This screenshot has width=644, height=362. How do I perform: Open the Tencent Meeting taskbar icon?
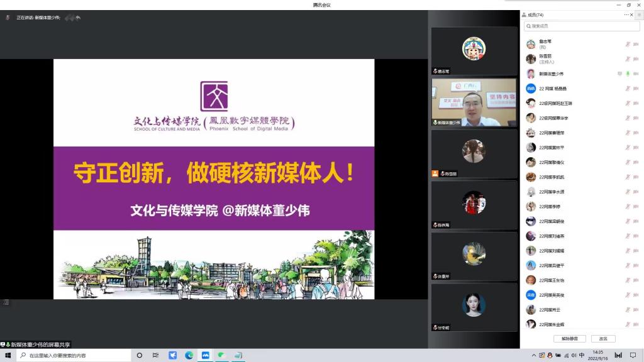(206, 356)
